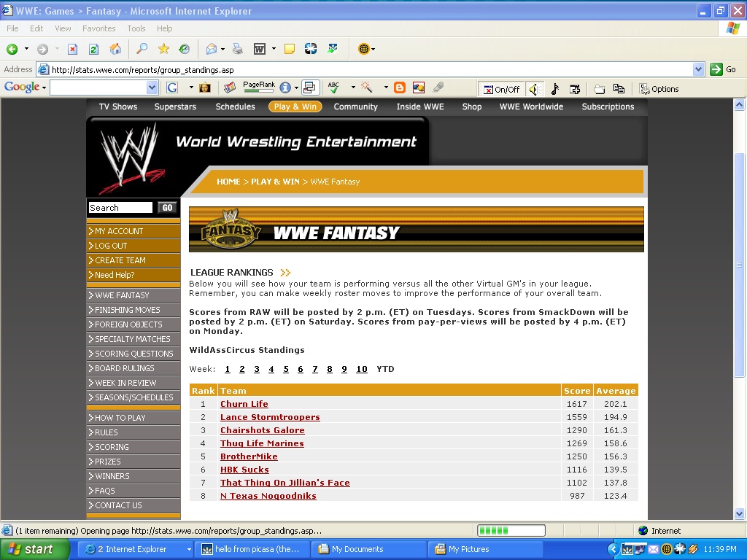View Week 10 standings
The height and width of the screenshot is (560, 747).
(362, 369)
